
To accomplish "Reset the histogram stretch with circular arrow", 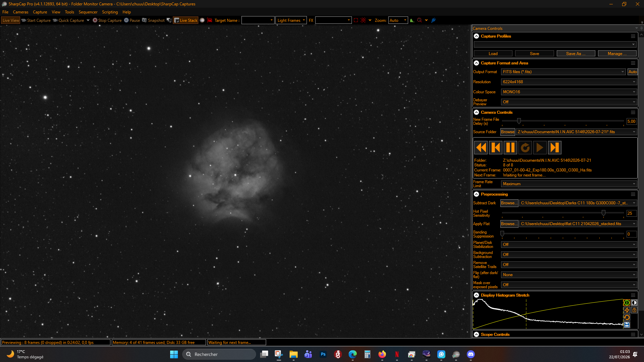I will [627, 317].
